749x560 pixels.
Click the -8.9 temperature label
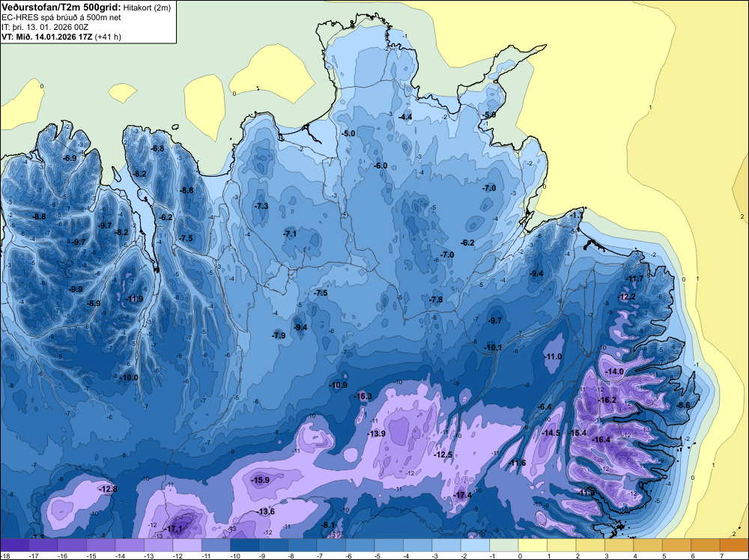(94, 303)
